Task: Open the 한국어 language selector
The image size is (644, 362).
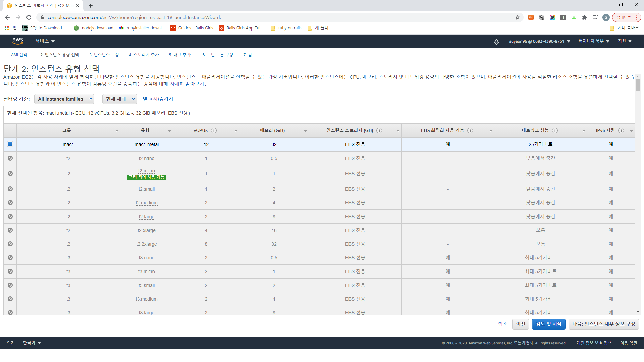Action: [32, 343]
